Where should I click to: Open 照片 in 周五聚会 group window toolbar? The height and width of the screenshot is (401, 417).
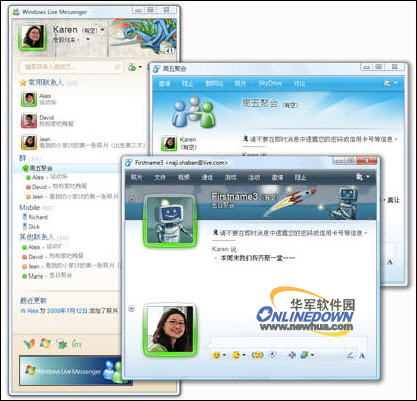pyautogui.click(x=240, y=84)
